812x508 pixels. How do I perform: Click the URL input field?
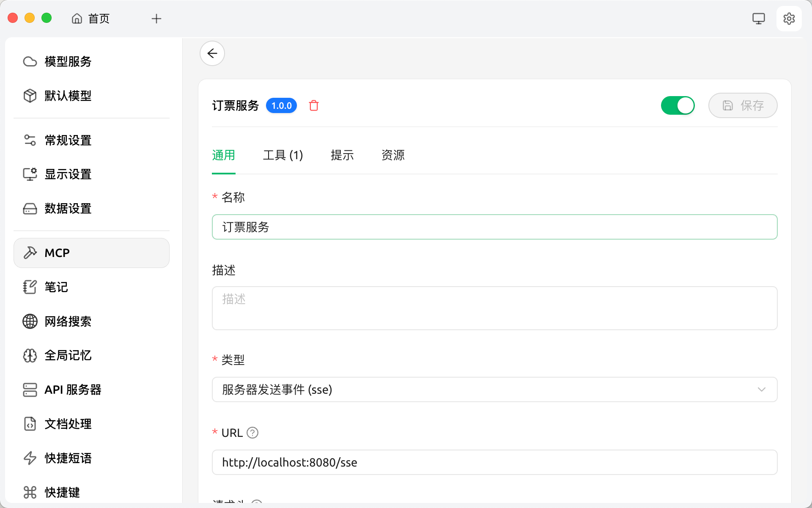pos(494,462)
